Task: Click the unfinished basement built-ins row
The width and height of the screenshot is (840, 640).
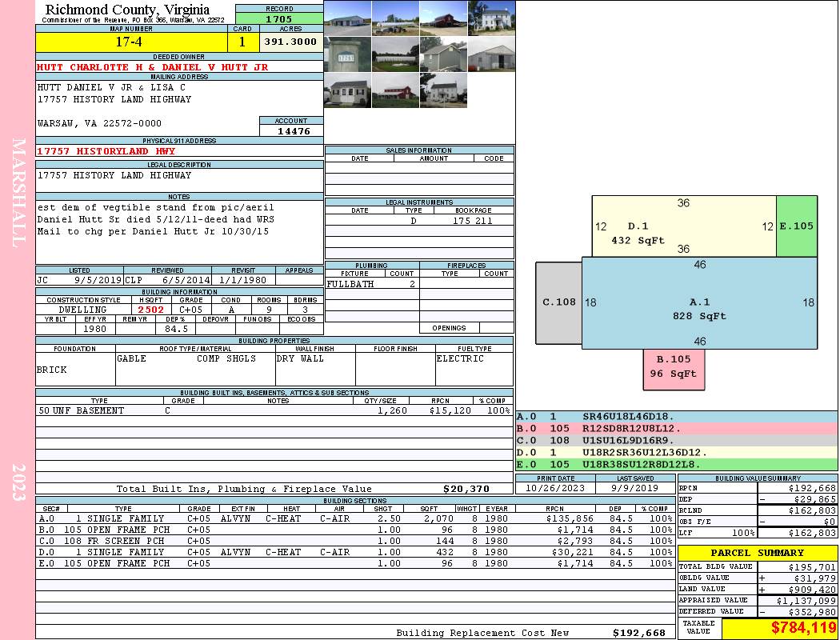Action: coord(274,410)
